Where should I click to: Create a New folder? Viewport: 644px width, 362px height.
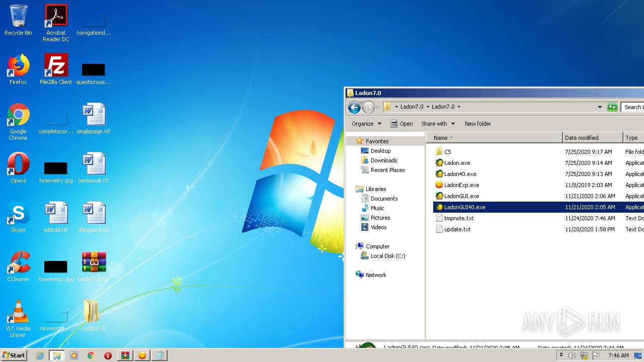pyautogui.click(x=478, y=124)
